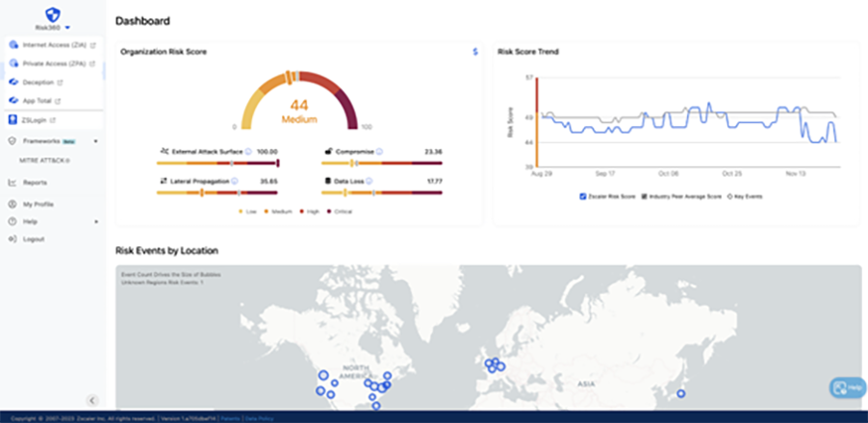Screen dimensions: 868x423
Task: Click the Lateral Propagation risk bar
Action: pyautogui.click(x=217, y=192)
